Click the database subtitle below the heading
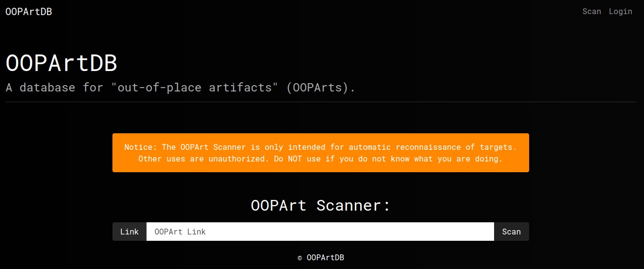Screen dimensions: 644x269 tap(180, 88)
